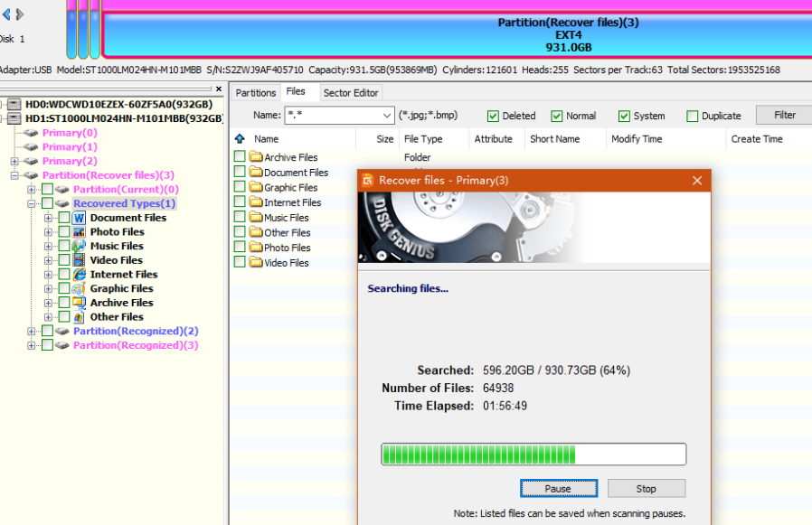Switch to the Partitions tab

pyautogui.click(x=256, y=92)
